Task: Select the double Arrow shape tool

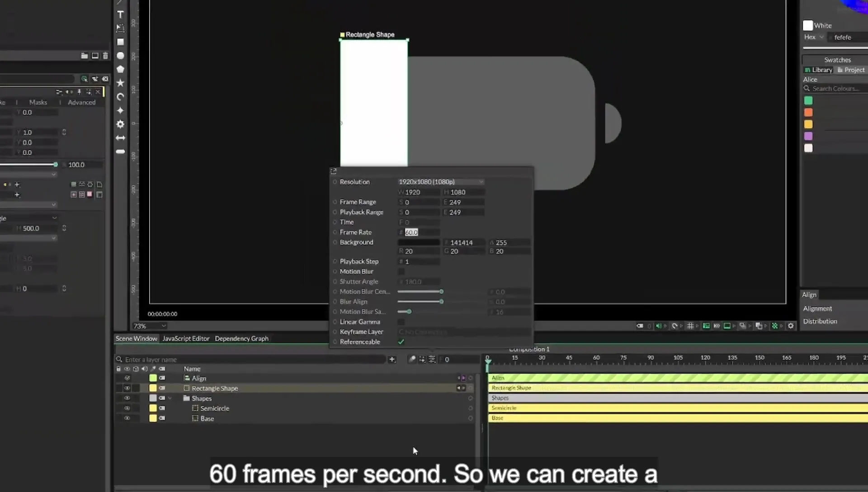Action: click(120, 138)
